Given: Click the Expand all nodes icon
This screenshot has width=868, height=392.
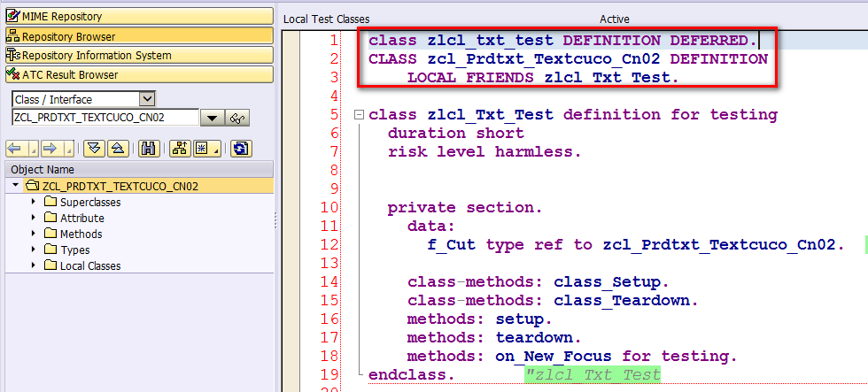Looking at the screenshot, I should [x=94, y=148].
